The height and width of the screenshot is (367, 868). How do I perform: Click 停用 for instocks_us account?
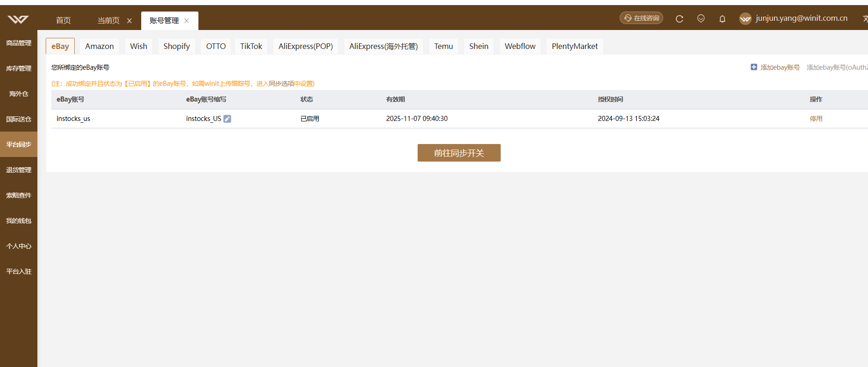816,119
